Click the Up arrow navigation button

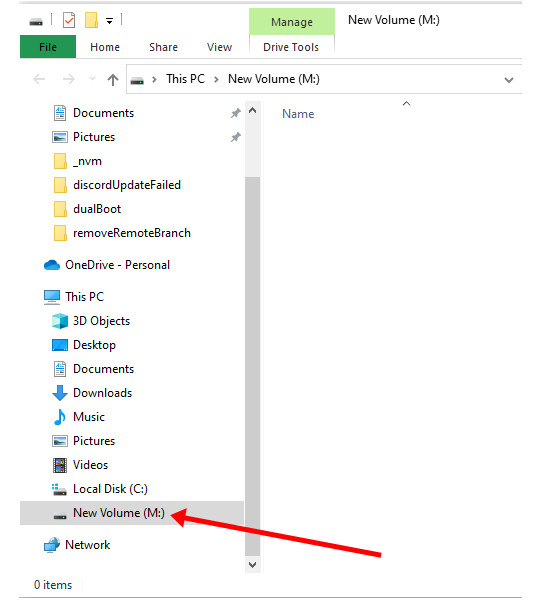[x=113, y=80]
